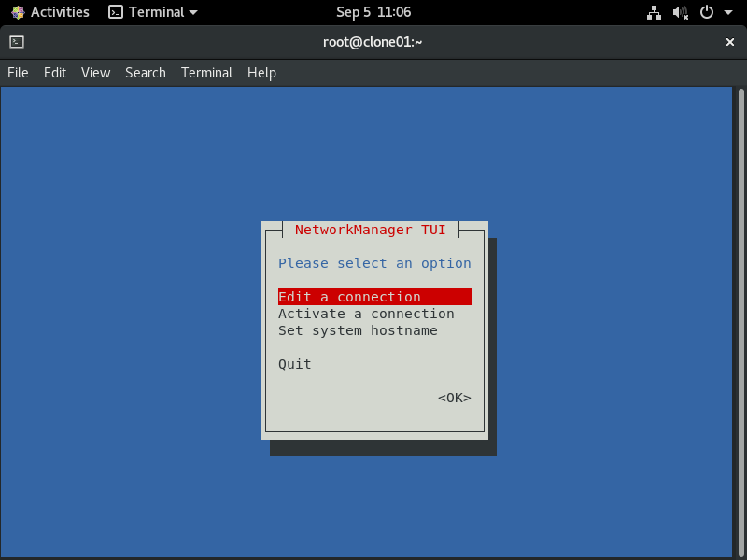Image resolution: width=747 pixels, height=560 pixels.
Task: Expand the system menu arrow
Action: click(x=728, y=12)
